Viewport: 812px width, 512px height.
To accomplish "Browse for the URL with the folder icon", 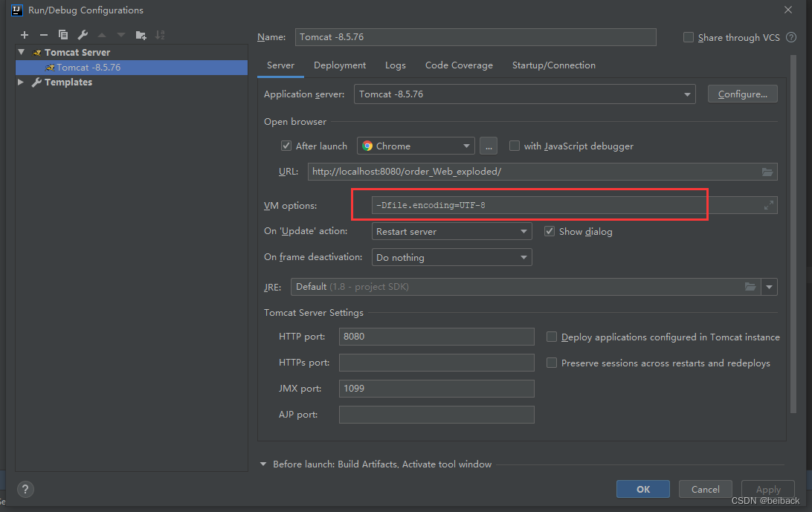I will click(x=767, y=172).
